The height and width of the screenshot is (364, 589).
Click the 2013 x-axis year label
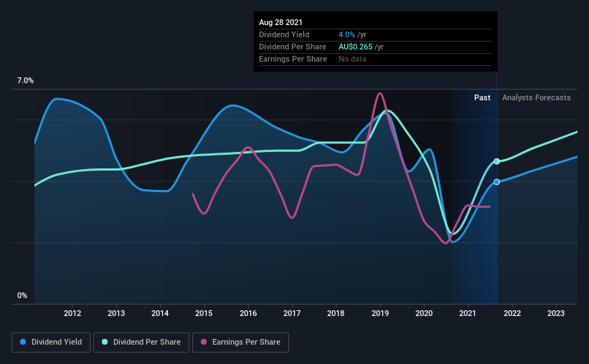point(116,313)
